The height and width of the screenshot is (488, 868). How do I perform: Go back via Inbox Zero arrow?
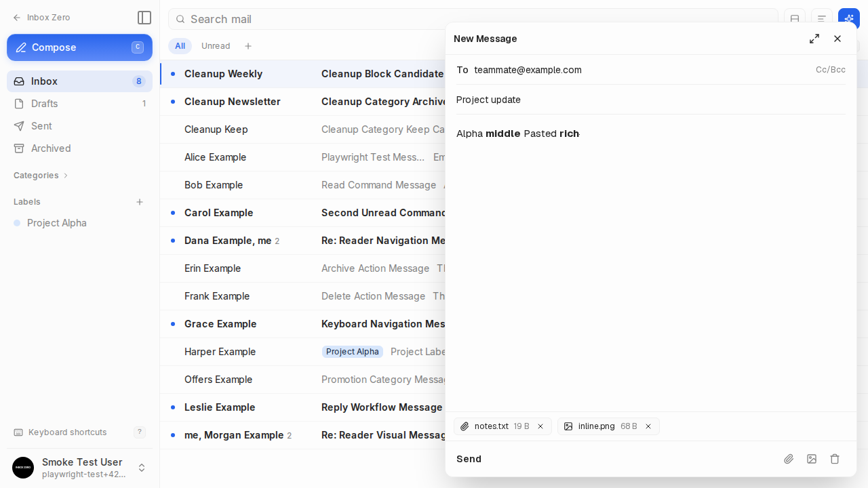coord(41,18)
